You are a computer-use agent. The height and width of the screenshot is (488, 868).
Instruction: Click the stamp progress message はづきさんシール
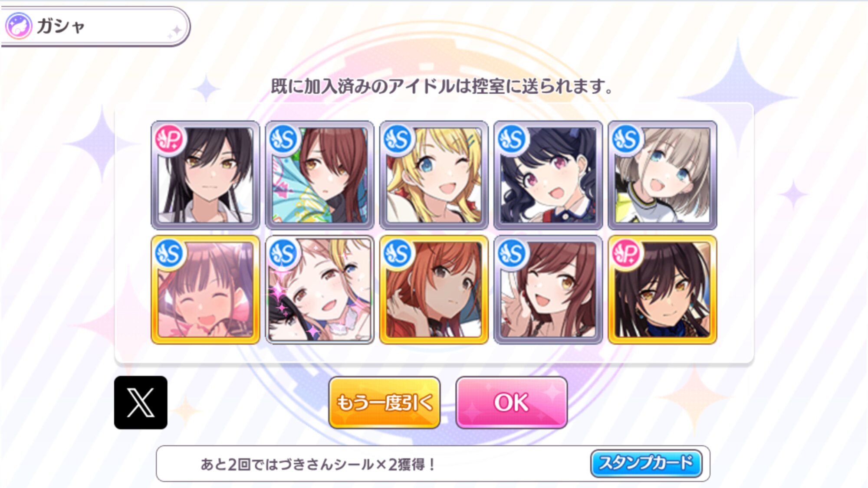[x=319, y=465]
